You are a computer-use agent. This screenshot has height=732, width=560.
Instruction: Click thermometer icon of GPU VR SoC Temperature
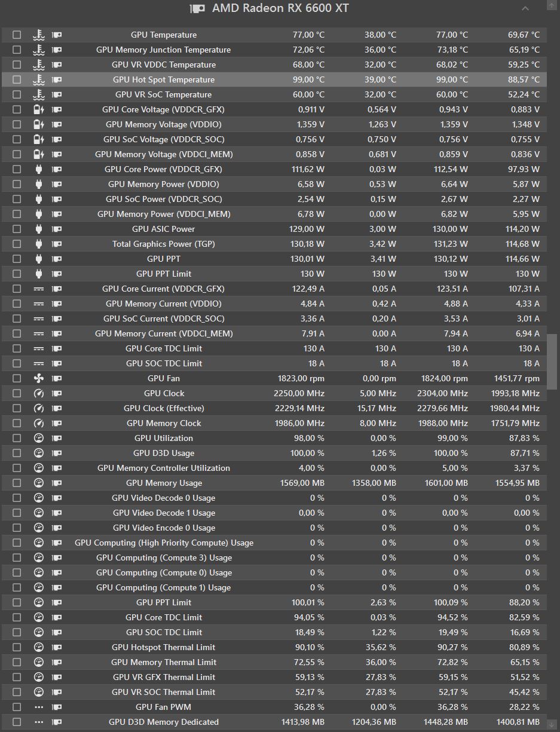(38, 94)
